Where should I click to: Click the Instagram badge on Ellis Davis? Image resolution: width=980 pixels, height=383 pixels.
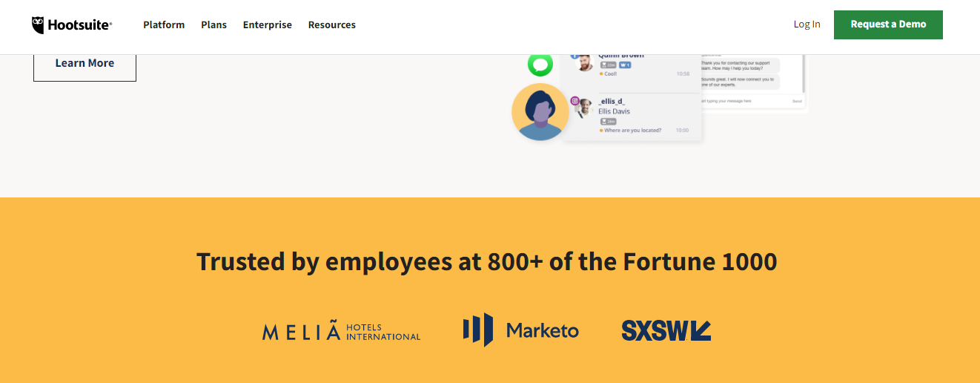tap(575, 101)
